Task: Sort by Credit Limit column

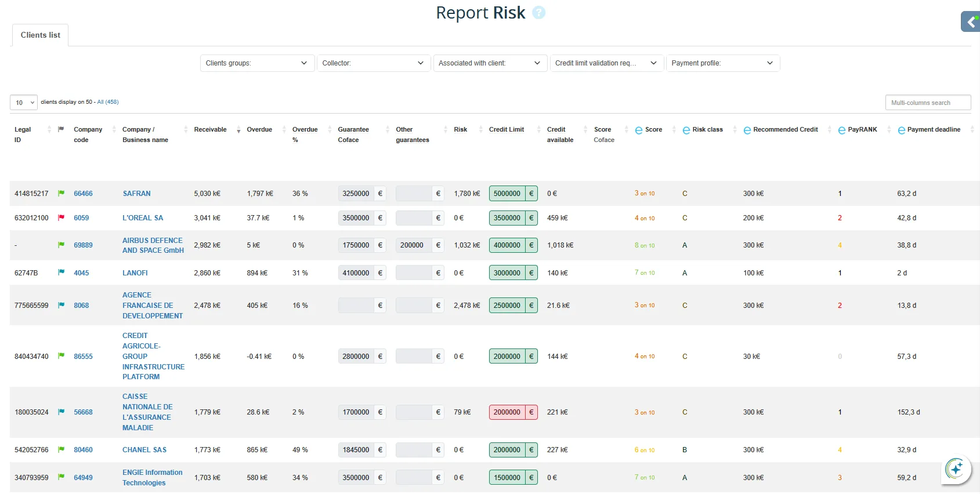Action: [507, 129]
